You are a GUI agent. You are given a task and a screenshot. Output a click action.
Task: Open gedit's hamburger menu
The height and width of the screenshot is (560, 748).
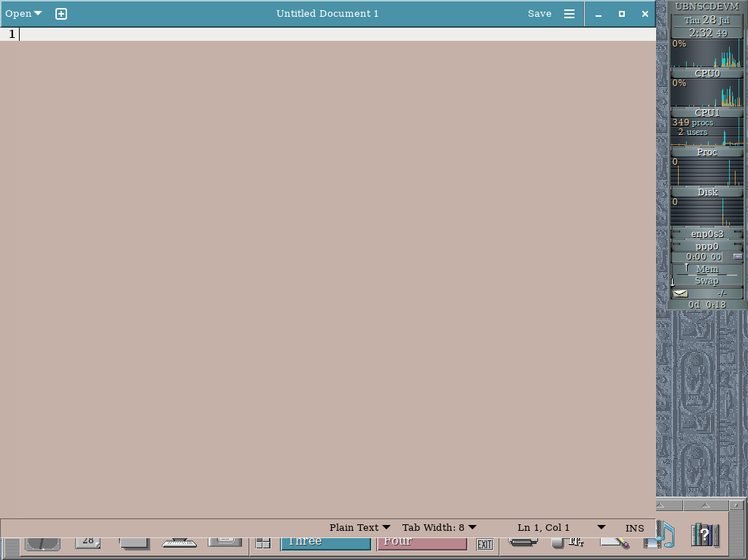click(x=569, y=13)
